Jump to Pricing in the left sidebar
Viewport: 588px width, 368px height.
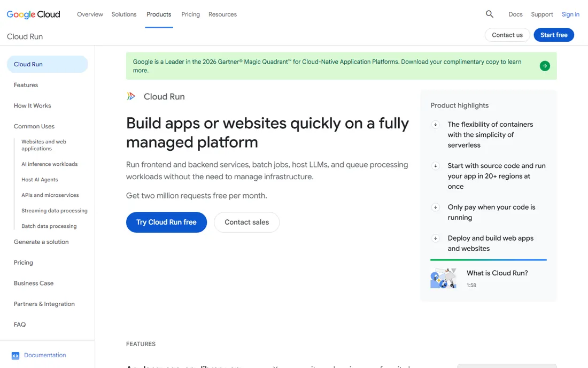pos(23,263)
